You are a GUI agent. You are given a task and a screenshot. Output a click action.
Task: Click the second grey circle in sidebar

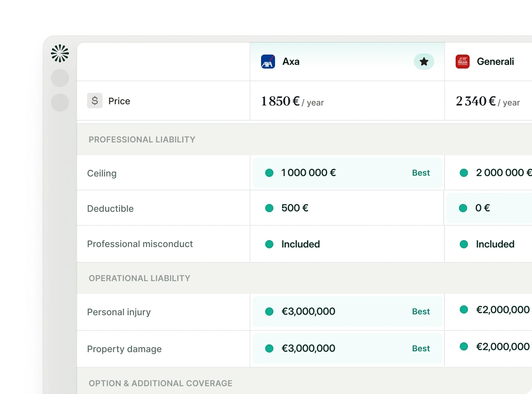click(60, 103)
